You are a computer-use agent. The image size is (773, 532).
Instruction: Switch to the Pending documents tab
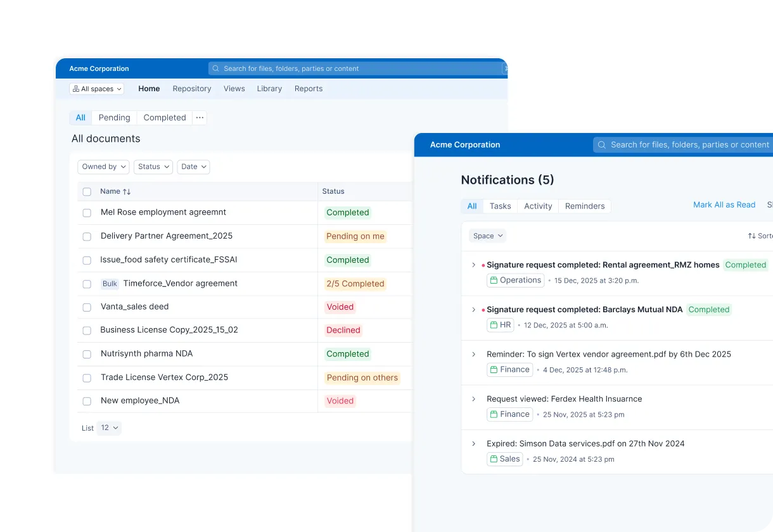[x=114, y=118]
